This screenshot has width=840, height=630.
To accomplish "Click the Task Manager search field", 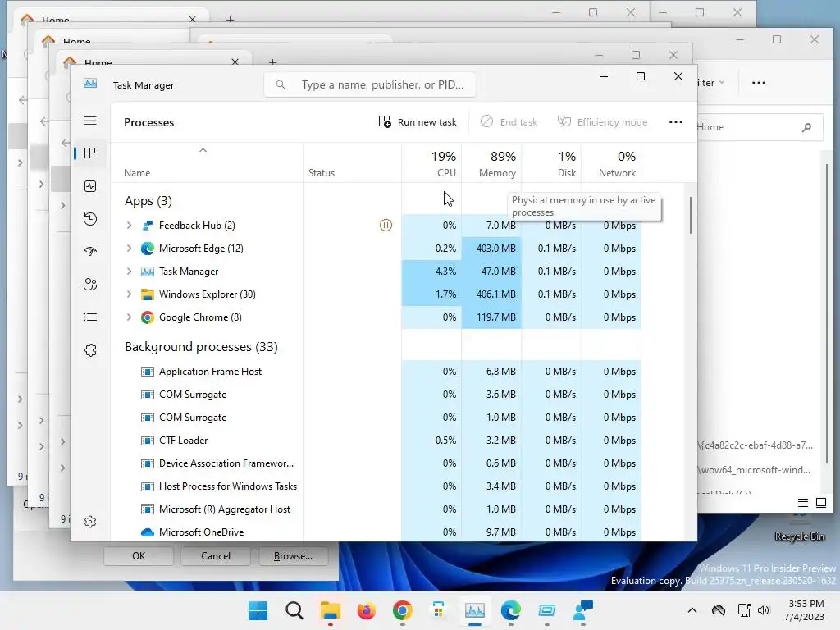I will point(370,84).
